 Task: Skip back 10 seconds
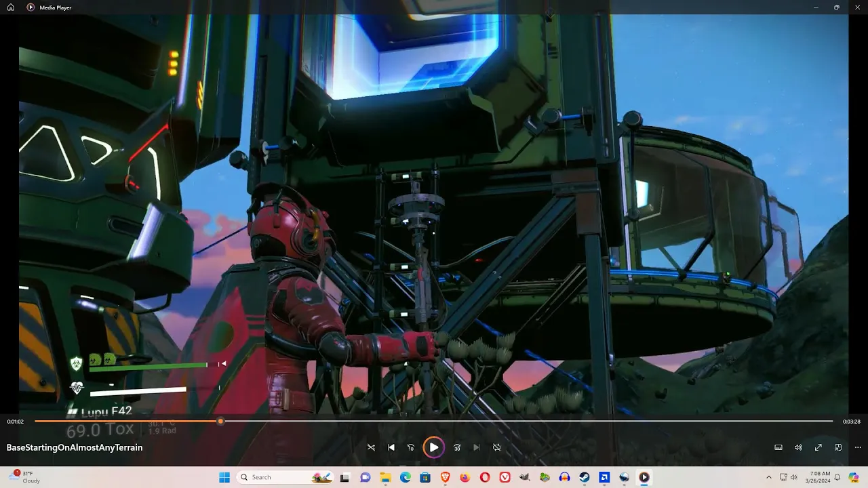click(x=411, y=447)
